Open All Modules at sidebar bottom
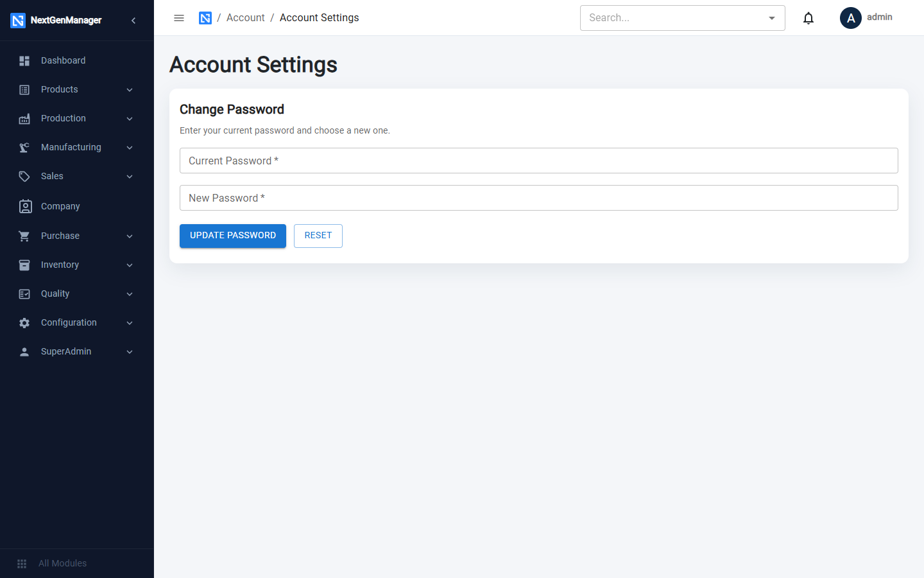The height and width of the screenshot is (578, 924). point(77,563)
